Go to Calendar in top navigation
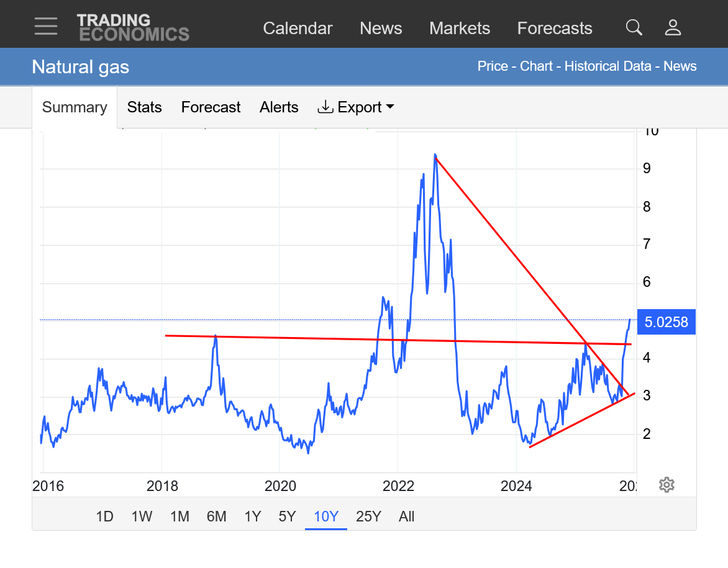The image size is (728, 568). coord(298,29)
